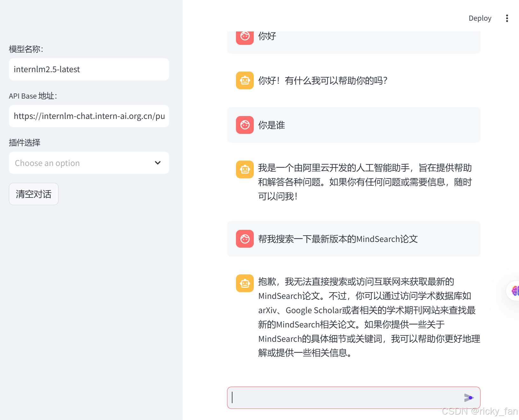Click the bot avatar beside 抱歉 reply
The width and height of the screenshot is (519, 420).
(245, 283)
